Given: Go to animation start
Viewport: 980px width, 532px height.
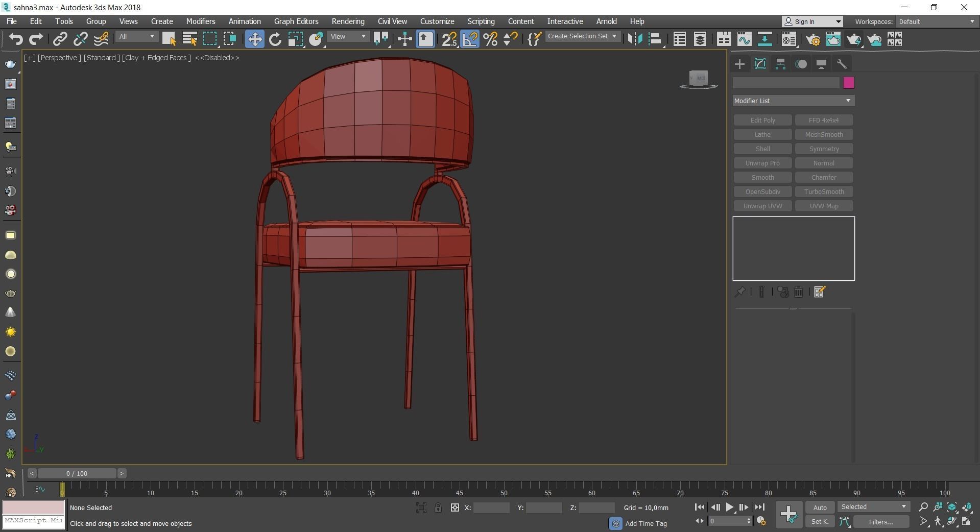Looking at the screenshot, I should 700,507.
